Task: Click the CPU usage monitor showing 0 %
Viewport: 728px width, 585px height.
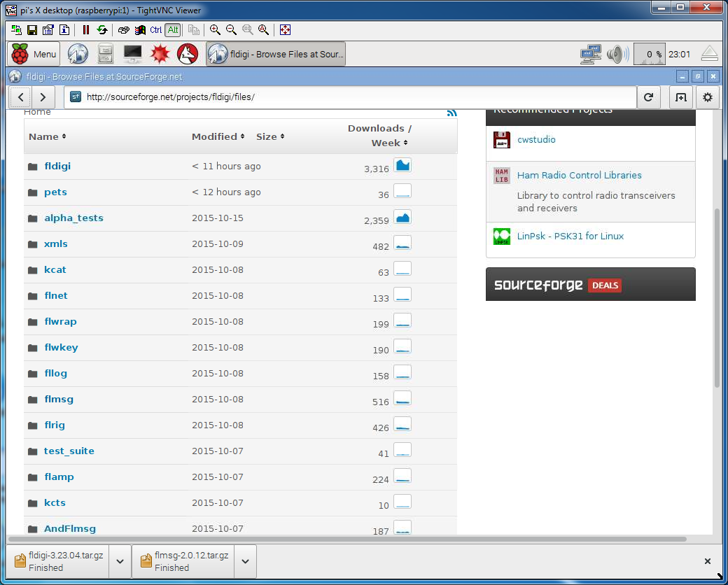Action: click(x=649, y=55)
